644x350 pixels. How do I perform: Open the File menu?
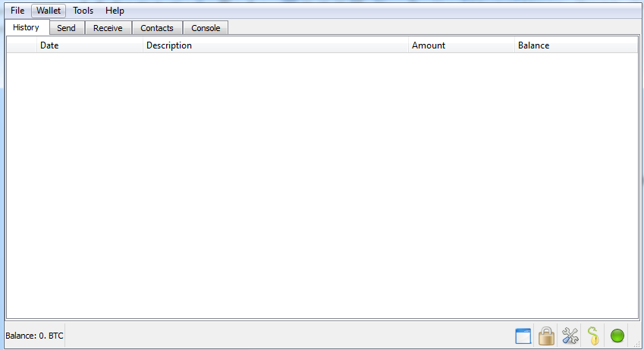(x=17, y=11)
